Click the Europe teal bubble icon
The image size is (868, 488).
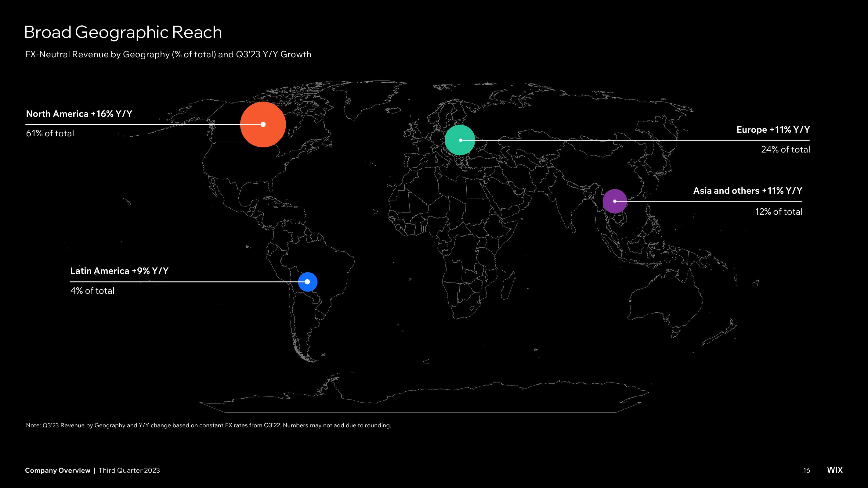coord(460,139)
